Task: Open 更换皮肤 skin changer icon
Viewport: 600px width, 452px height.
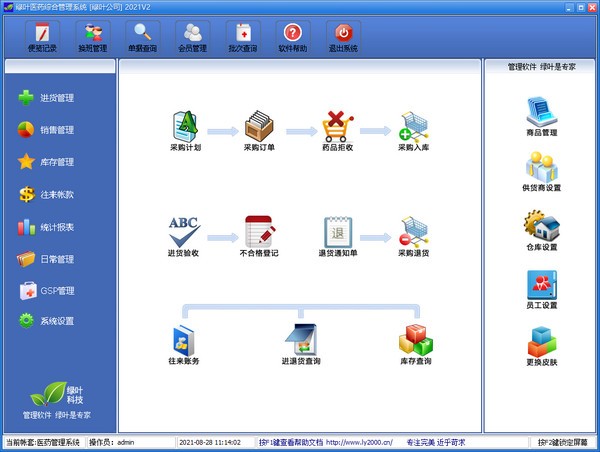Action: click(541, 346)
